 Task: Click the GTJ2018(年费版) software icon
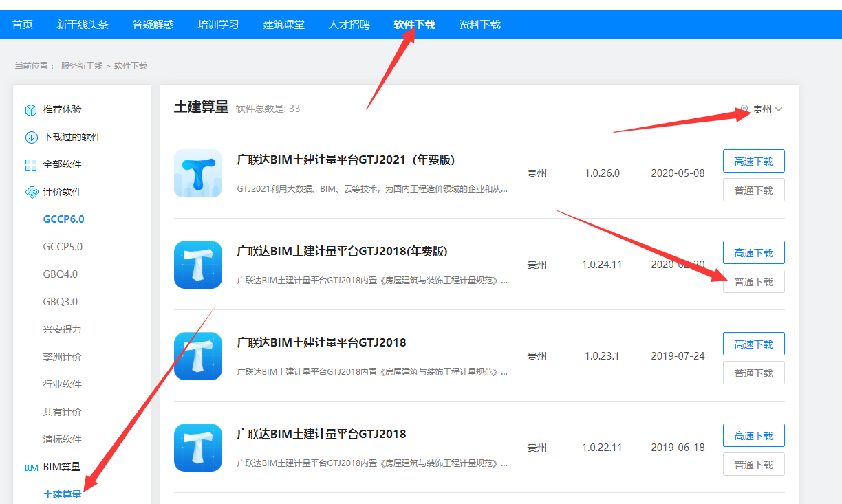click(198, 265)
